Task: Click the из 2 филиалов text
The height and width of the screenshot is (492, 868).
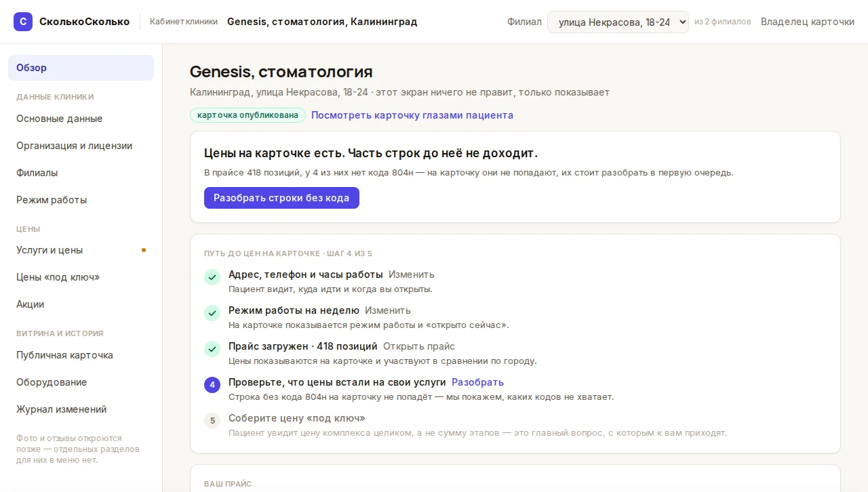Action: coord(723,22)
